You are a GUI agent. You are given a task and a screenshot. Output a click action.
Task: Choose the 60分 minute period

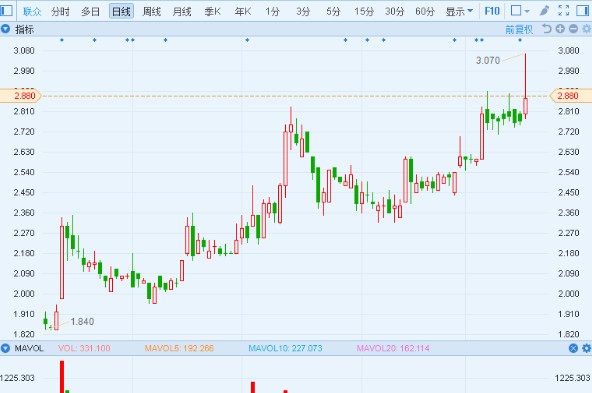(x=425, y=11)
